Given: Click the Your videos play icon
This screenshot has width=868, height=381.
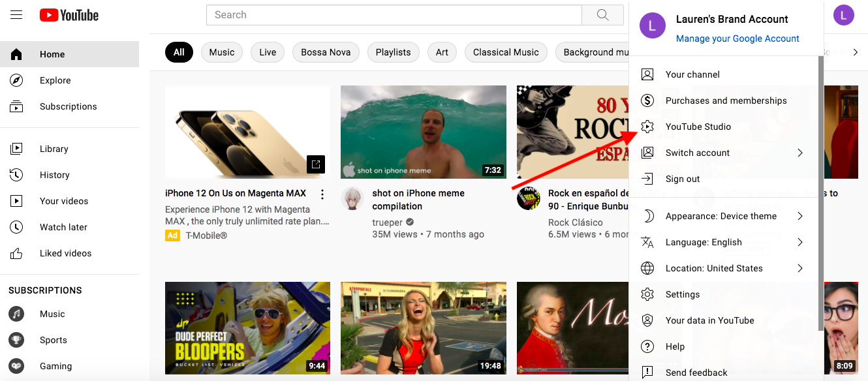Looking at the screenshot, I should click(17, 201).
